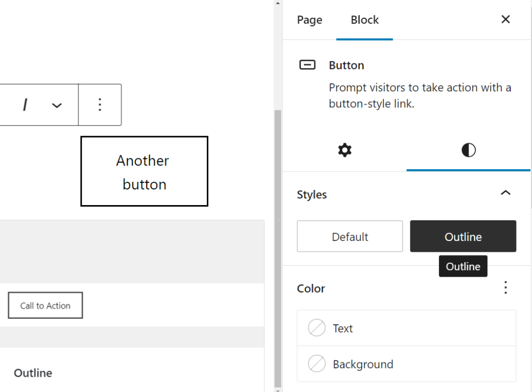Click the editor vertical scrollbar
532x392 pixels.
tap(278, 248)
